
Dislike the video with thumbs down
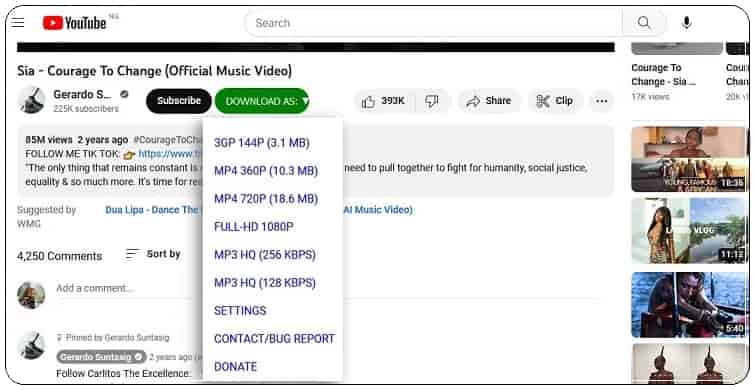coord(431,101)
